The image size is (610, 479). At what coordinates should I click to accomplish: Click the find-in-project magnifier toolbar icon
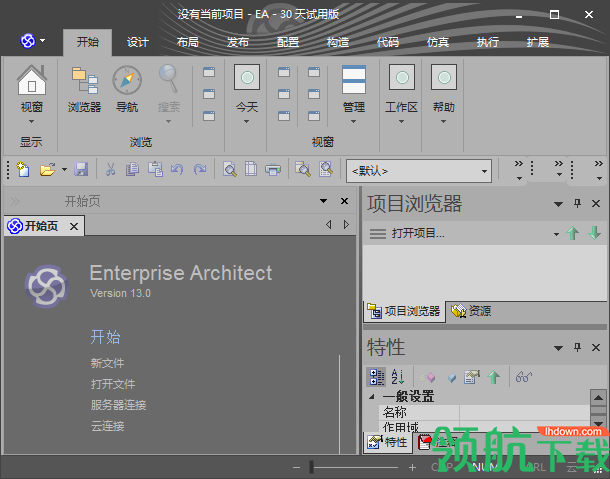coord(303,170)
